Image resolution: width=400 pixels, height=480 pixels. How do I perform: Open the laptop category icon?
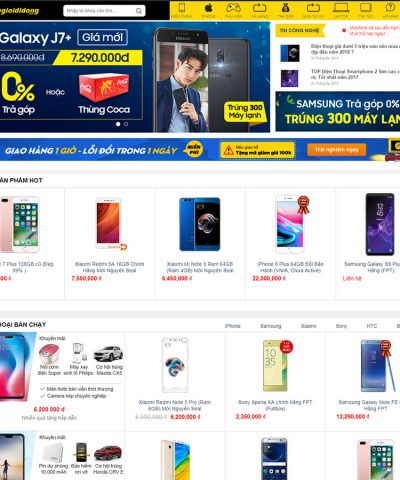pos(341,7)
